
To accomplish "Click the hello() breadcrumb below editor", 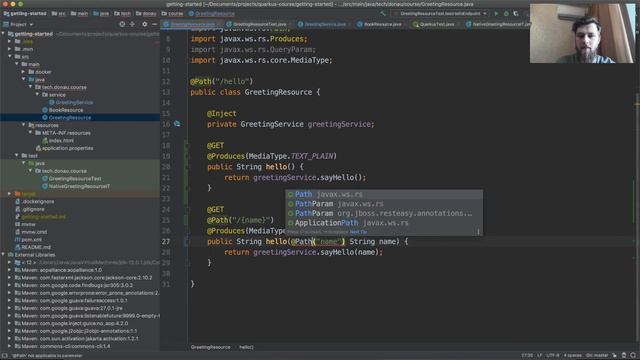I will pos(246,347).
